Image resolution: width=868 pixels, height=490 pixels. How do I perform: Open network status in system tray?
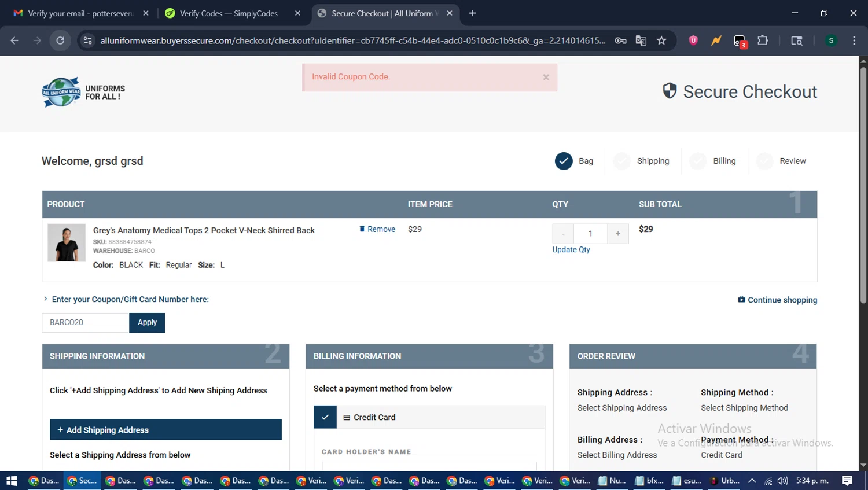coord(768,481)
